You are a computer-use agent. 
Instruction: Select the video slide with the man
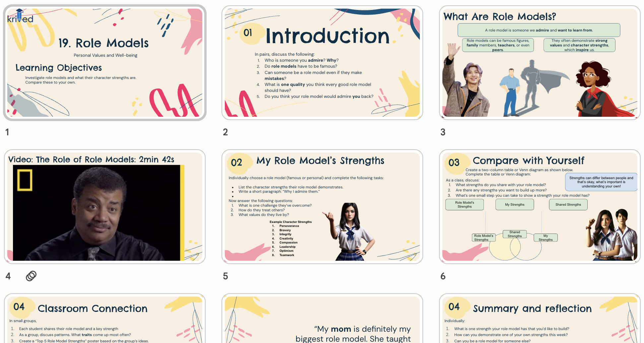[105, 207]
